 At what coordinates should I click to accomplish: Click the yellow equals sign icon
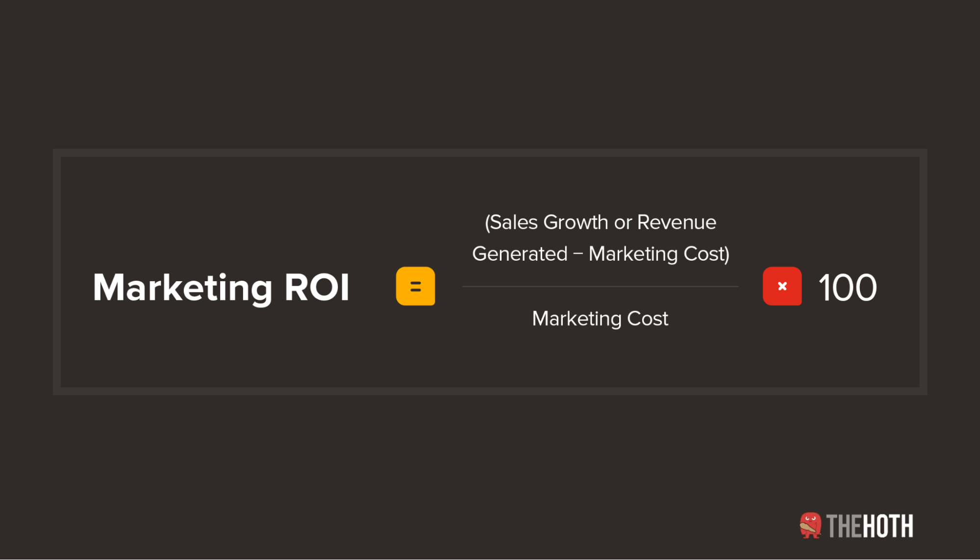coord(415,286)
